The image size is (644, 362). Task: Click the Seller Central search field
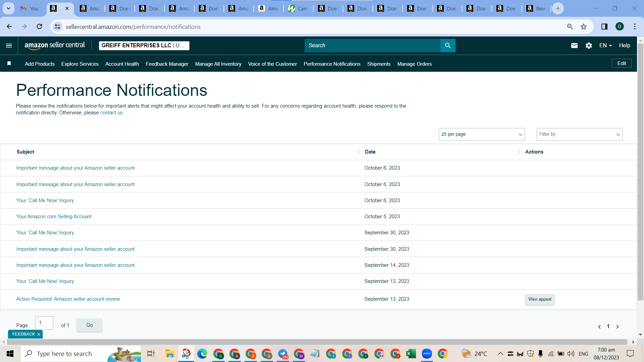(372, 46)
